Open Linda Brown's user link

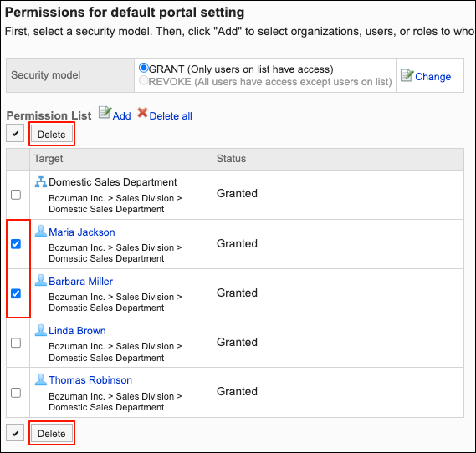77,331
